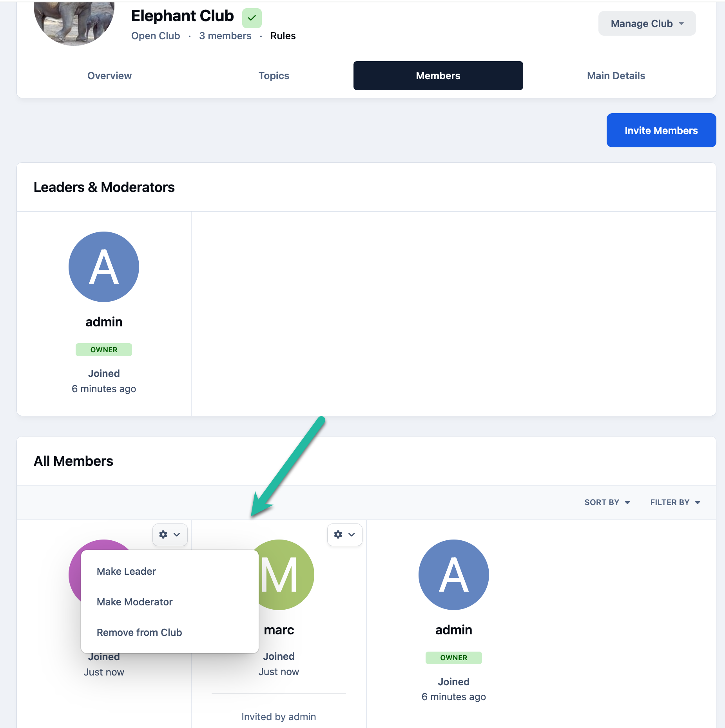Click the Invite Members button

(661, 130)
